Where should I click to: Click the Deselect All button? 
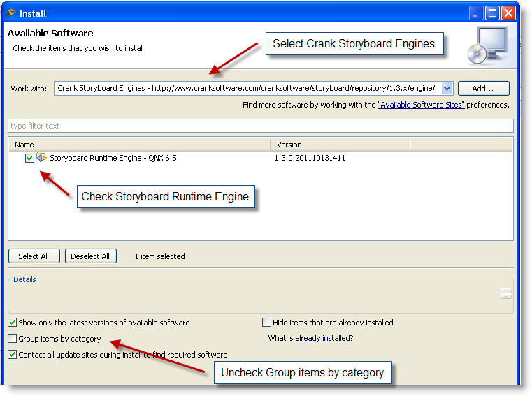pyautogui.click(x=91, y=256)
